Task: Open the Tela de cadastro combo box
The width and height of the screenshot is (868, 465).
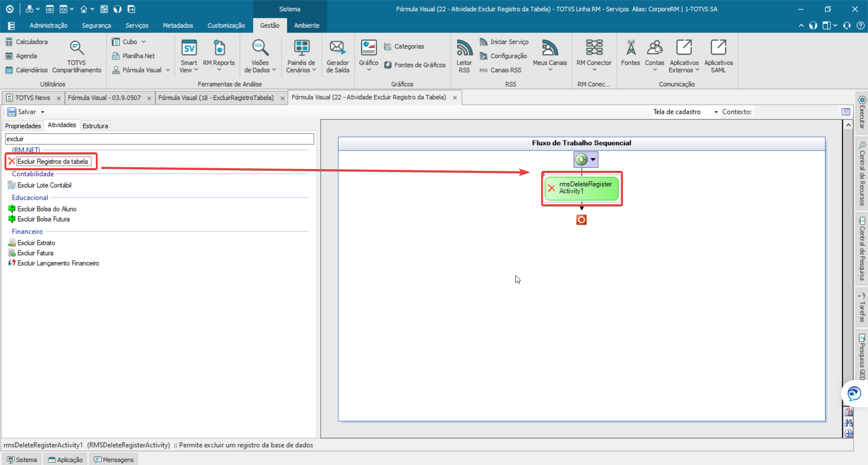Action: (x=685, y=112)
